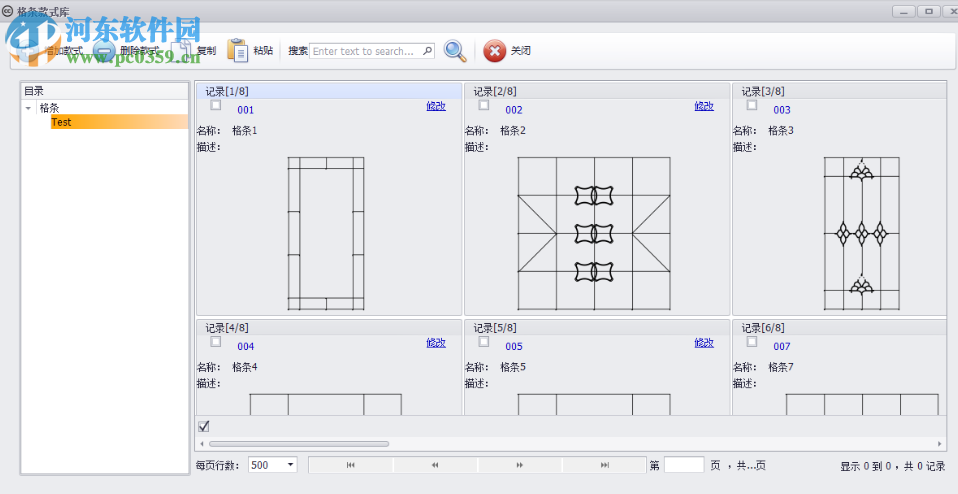Select 格条 root tree item
958x494 pixels.
click(49, 109)
